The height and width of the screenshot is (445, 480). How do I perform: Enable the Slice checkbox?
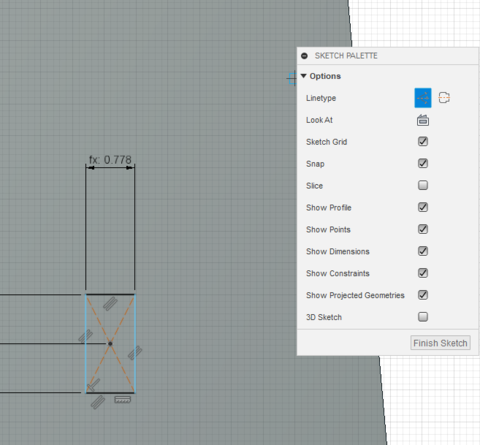coord(423,185)
